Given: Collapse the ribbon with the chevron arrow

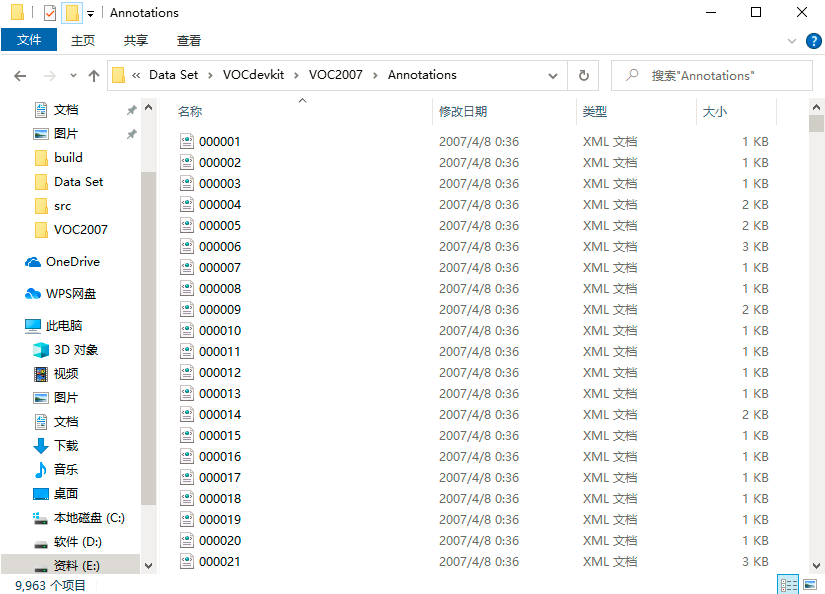Looking at the screenshot, I should pos(791,41).
